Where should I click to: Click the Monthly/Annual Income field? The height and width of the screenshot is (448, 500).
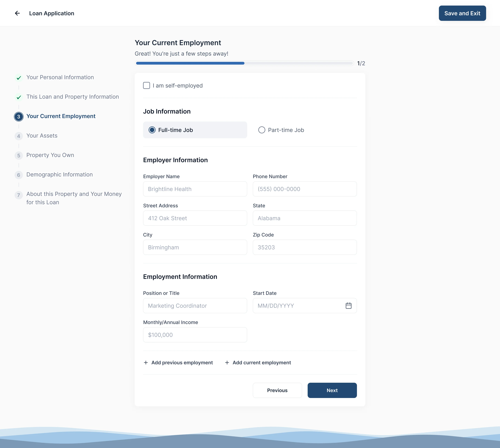coord(195,335)
